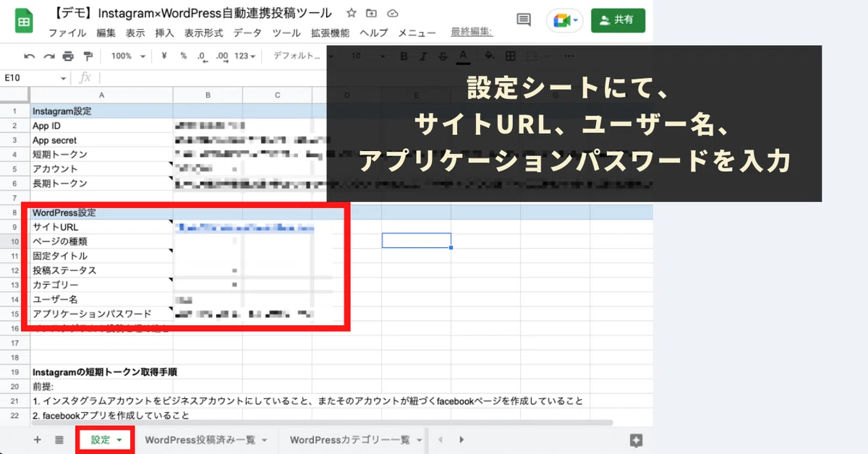Open the borders tool

511,56
